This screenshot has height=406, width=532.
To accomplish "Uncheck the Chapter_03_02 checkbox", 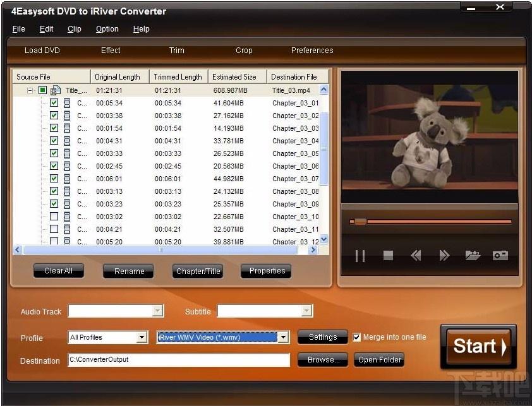I will [54, 115].
